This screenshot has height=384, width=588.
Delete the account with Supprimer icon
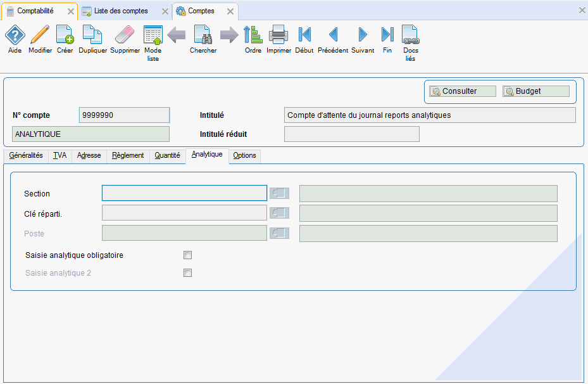pos(125,35)
